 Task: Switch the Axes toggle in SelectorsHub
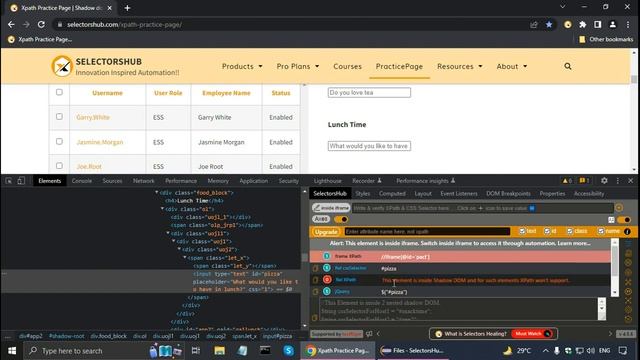(x=341, y=219)
